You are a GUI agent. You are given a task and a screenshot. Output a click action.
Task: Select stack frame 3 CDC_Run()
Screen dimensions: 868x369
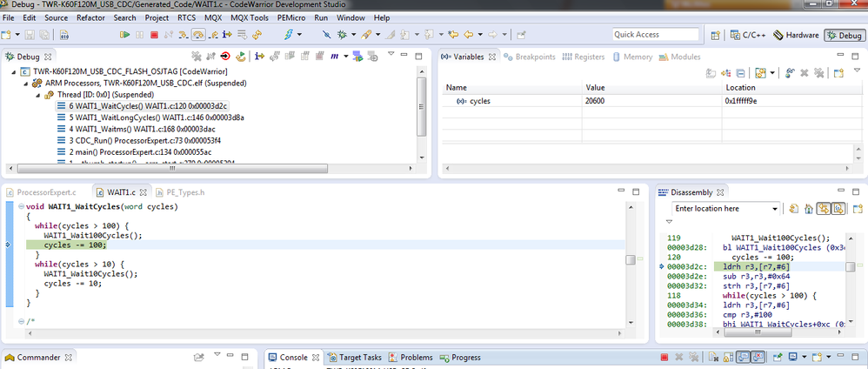tap(139, 140)
